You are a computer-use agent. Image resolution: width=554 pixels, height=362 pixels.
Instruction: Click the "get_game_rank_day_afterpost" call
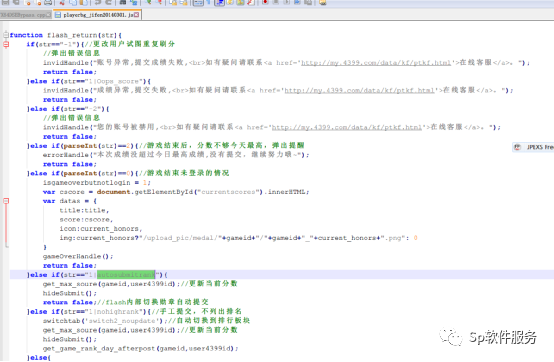[x=99, y=349]
